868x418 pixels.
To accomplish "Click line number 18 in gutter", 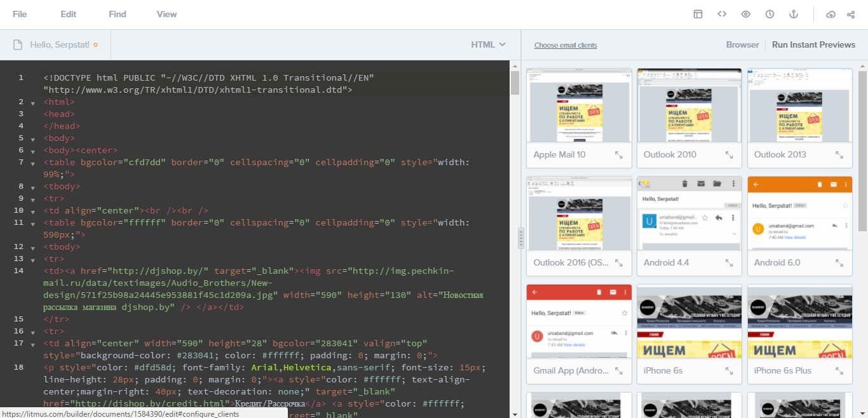I will [x=18, y=368].
